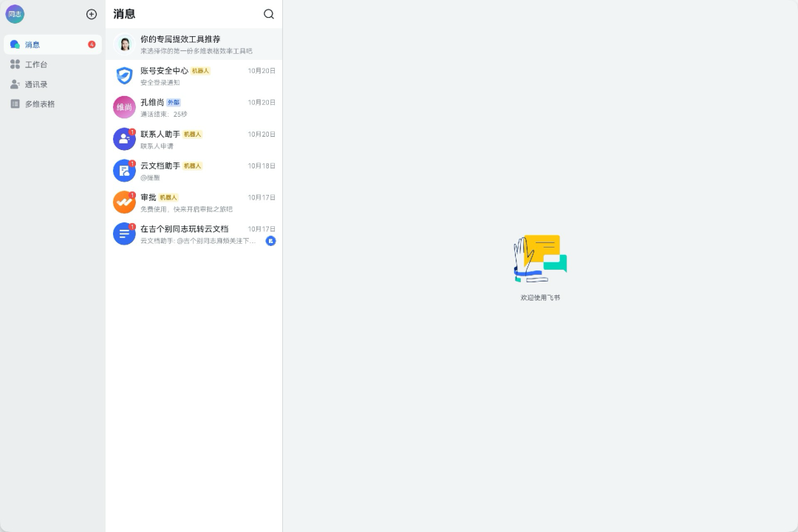Open 你的专属提效工具推荐 conversation
This screenshot has width=798, height=532.
[x=194, y=44]
